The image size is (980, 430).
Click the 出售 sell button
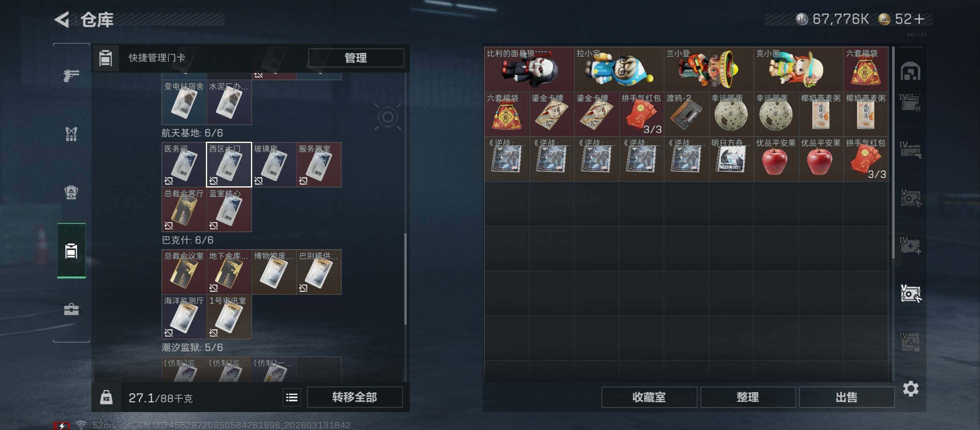click(847, 397)
